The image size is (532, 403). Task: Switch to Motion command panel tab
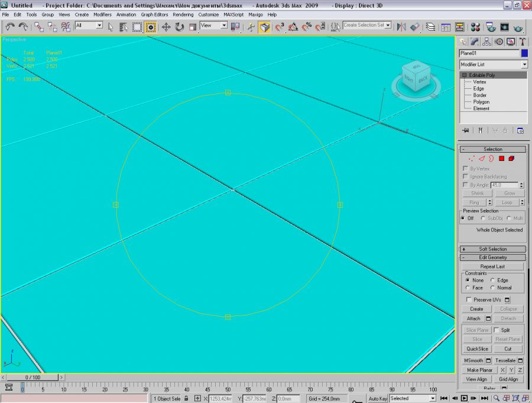[x=499, y=42]
